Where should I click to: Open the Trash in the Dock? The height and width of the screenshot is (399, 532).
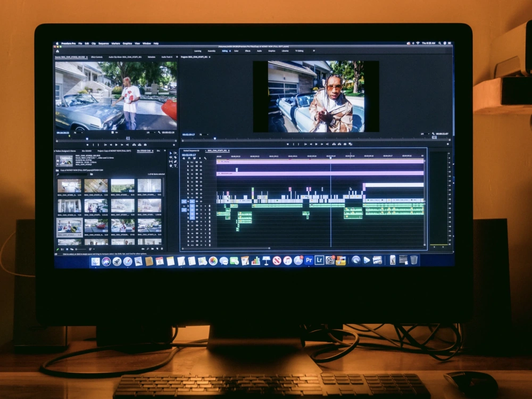[x=413, y=260]
